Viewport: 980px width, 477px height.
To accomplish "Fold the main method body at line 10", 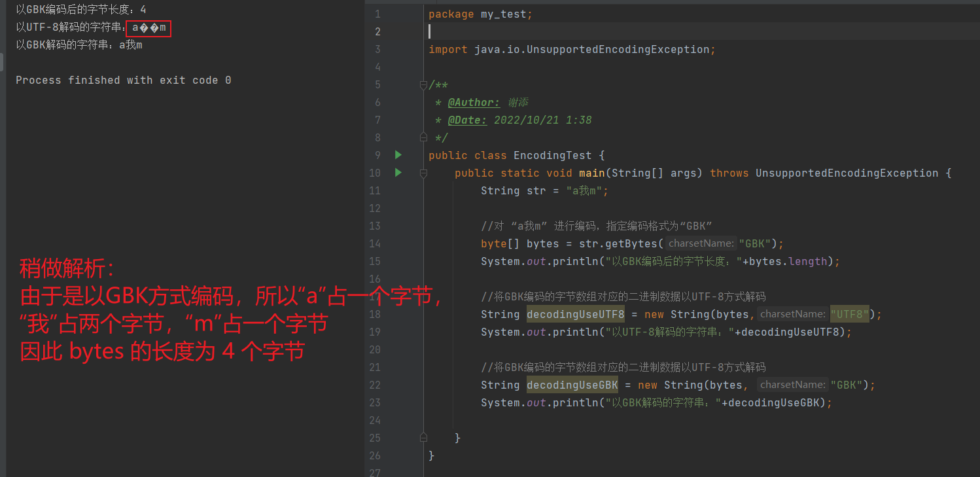I will pos(423,173).
